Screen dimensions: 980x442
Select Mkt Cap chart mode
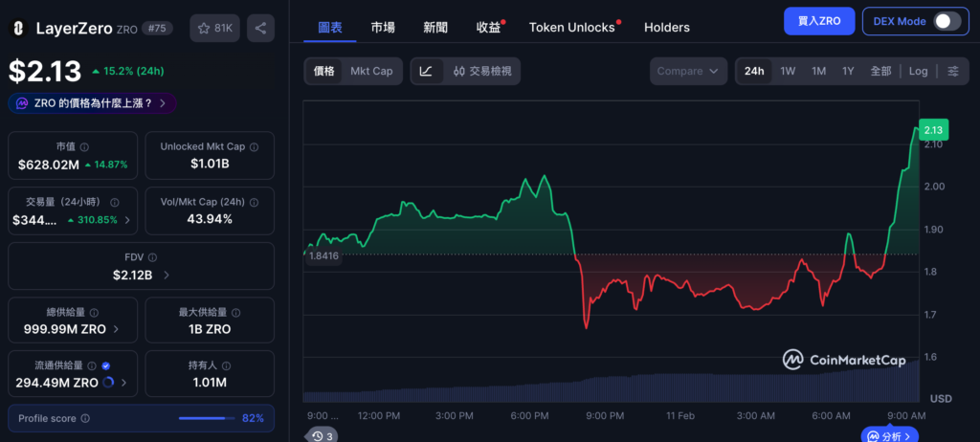(372, 71)
